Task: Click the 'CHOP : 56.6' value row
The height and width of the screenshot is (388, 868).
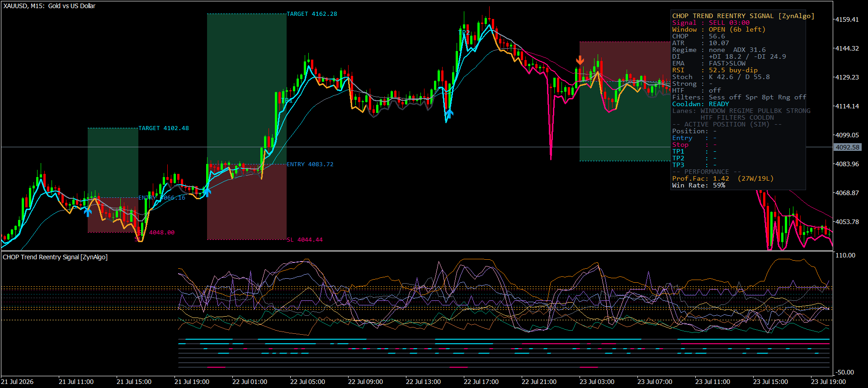Action: (698, 36)
